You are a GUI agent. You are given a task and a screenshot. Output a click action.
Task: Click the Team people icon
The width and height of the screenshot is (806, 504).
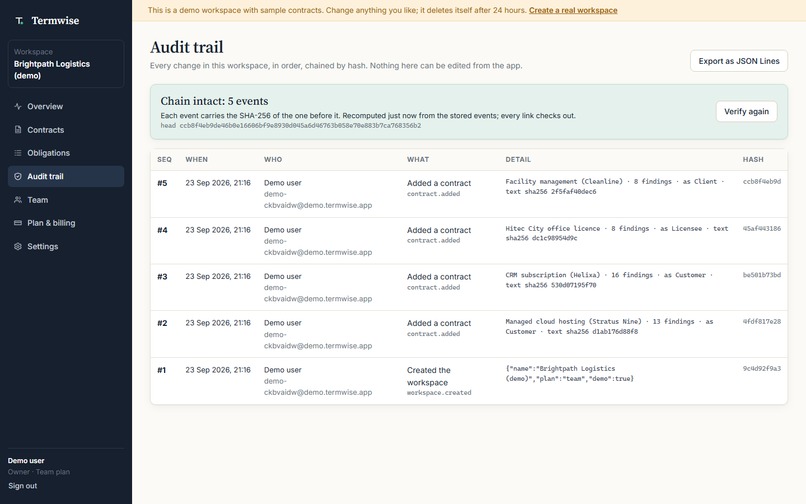[18, 200]
